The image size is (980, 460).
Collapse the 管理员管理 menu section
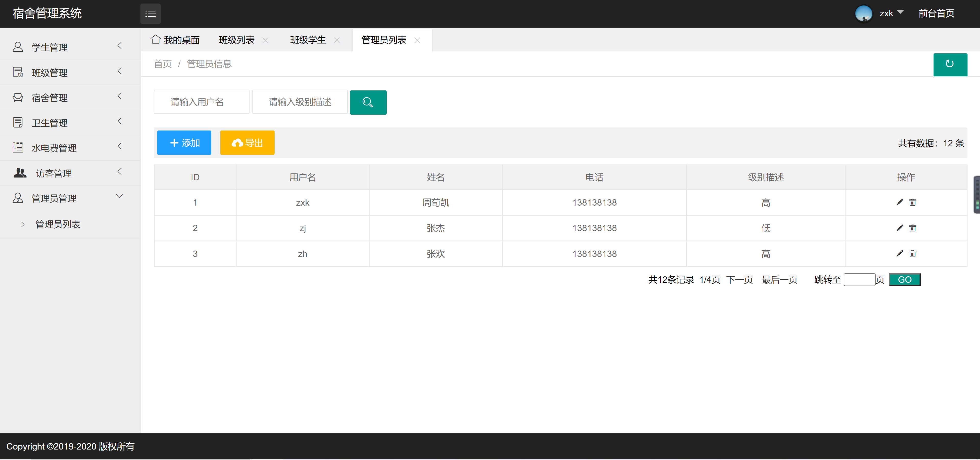coord(119,197)
